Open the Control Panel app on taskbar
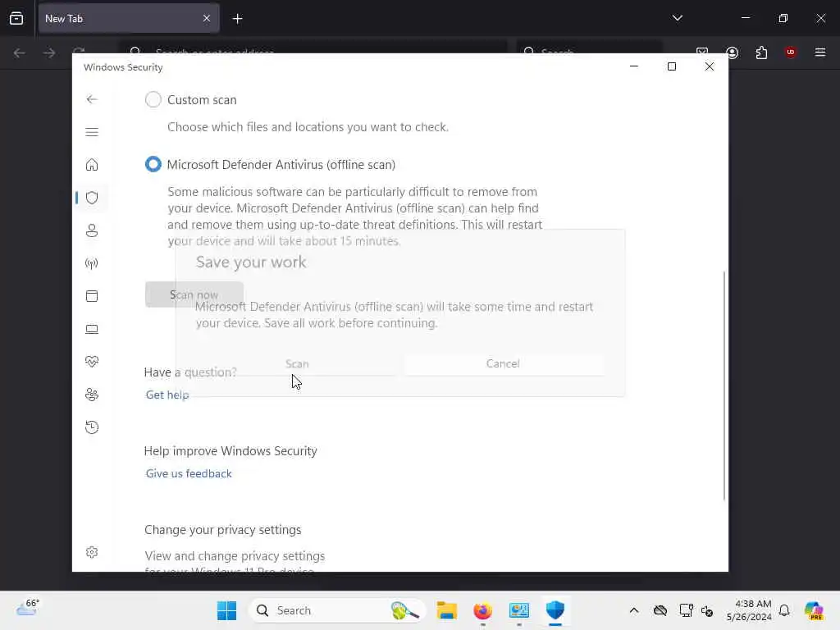This screenshot has width=840, height=630. [x=519, y=610]
